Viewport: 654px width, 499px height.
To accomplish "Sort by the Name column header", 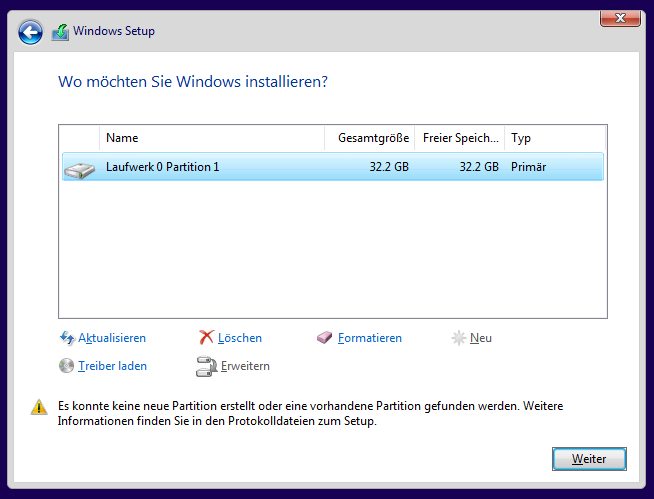I will pyautogui.click(x=212, y=138).
